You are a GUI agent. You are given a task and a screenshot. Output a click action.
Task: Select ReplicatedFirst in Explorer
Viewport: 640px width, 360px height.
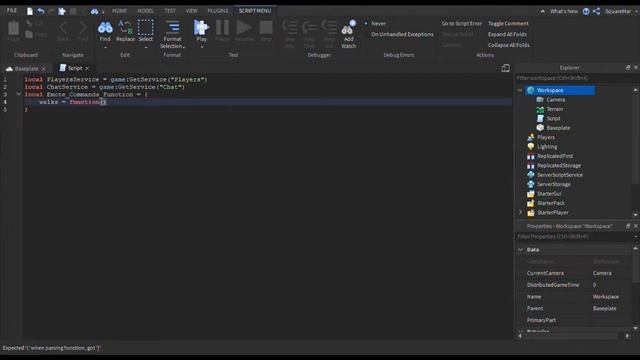[x=555, y=156]
